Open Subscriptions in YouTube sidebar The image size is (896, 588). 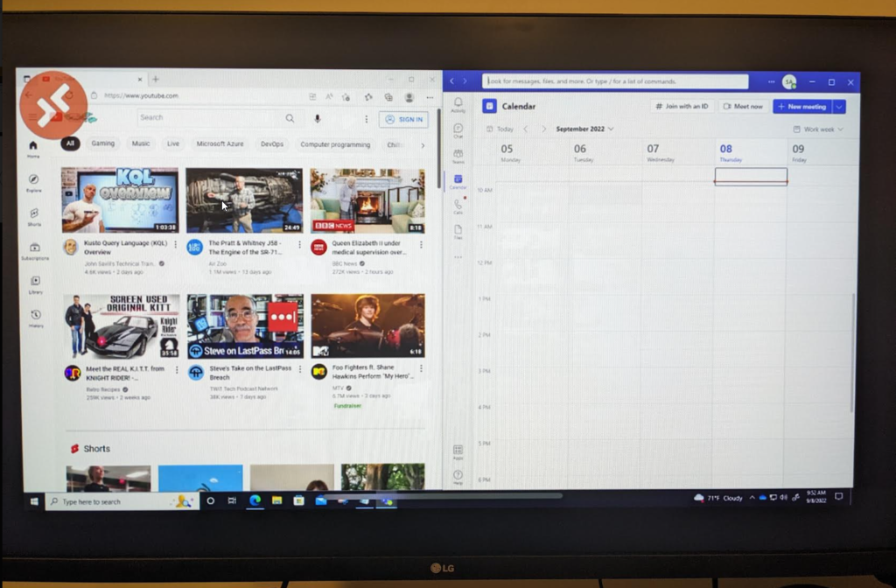click(x=34, y=250)
